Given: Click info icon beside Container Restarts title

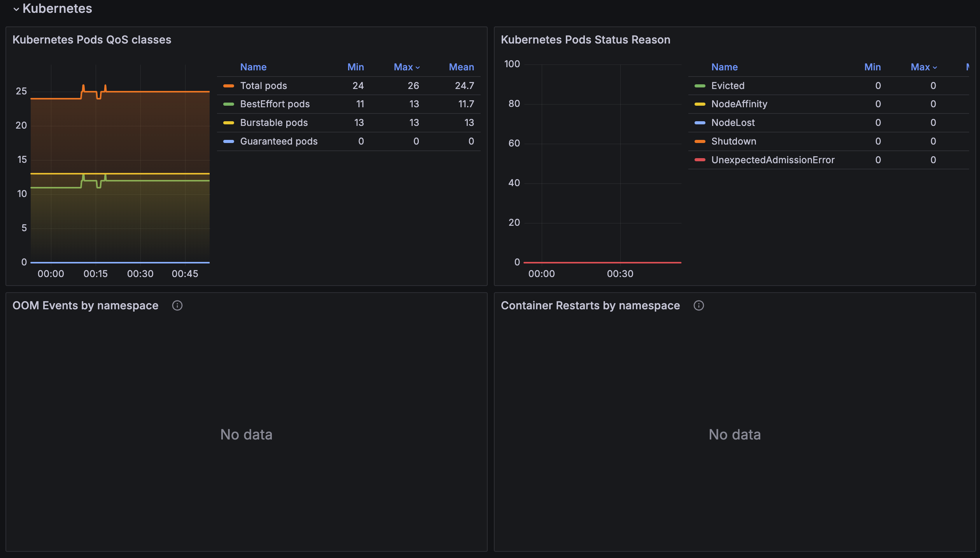Looking at the screenshot, I should [698, 305].
